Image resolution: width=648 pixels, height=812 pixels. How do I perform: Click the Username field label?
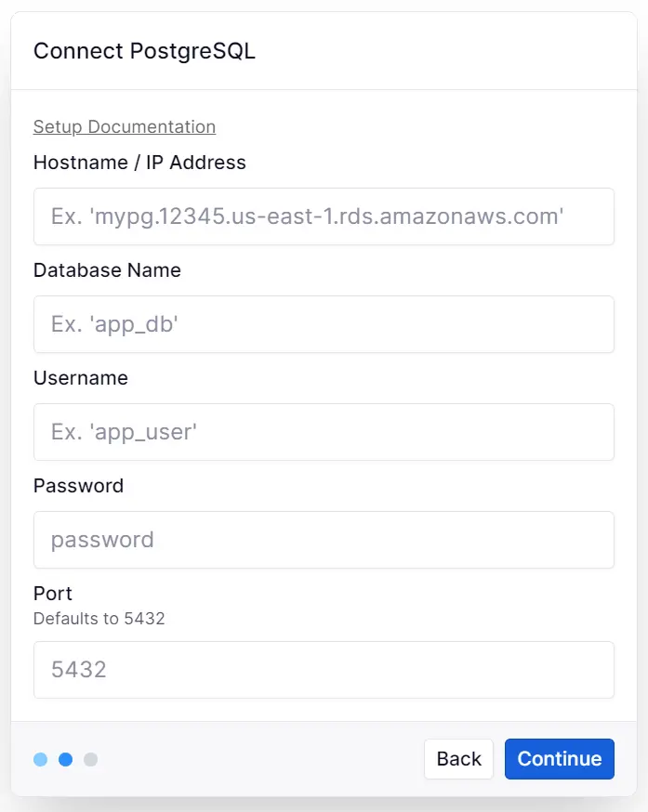81,378
